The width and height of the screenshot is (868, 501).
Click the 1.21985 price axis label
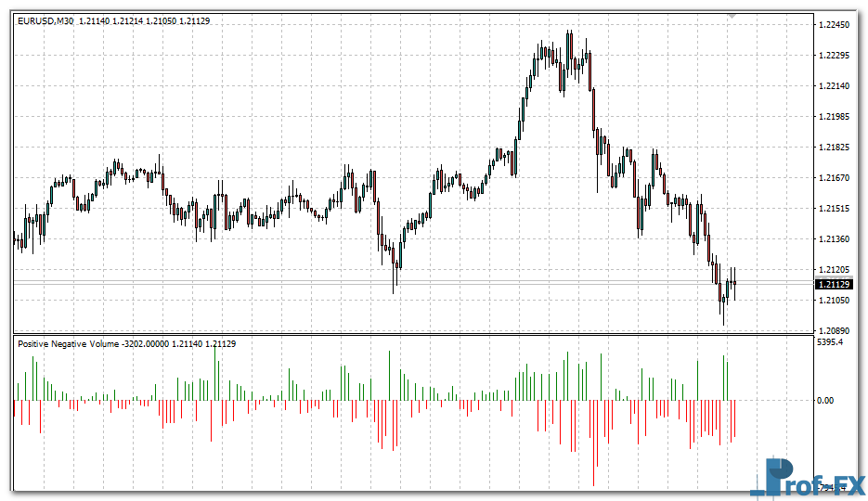[x=836, y=117]
